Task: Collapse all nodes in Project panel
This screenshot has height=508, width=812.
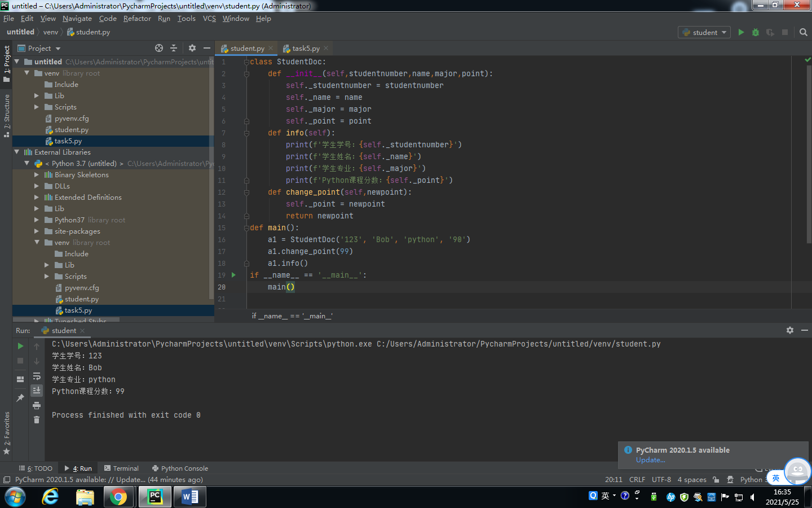Action: (x=174, y=49)
